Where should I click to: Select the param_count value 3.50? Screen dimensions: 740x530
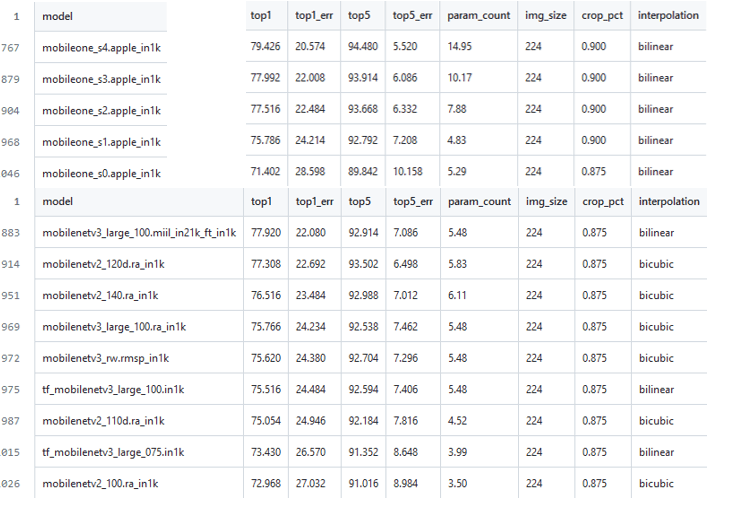click(x=457, y=483)
